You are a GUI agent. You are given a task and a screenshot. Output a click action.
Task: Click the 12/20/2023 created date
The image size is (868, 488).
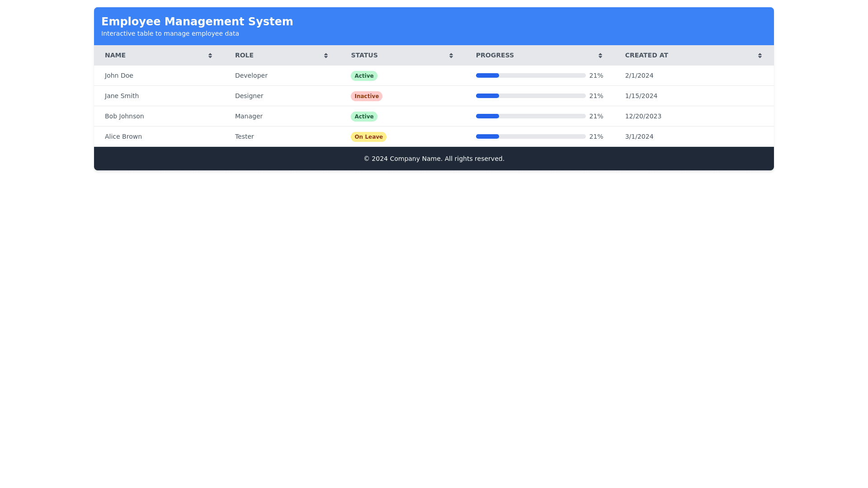643,116
